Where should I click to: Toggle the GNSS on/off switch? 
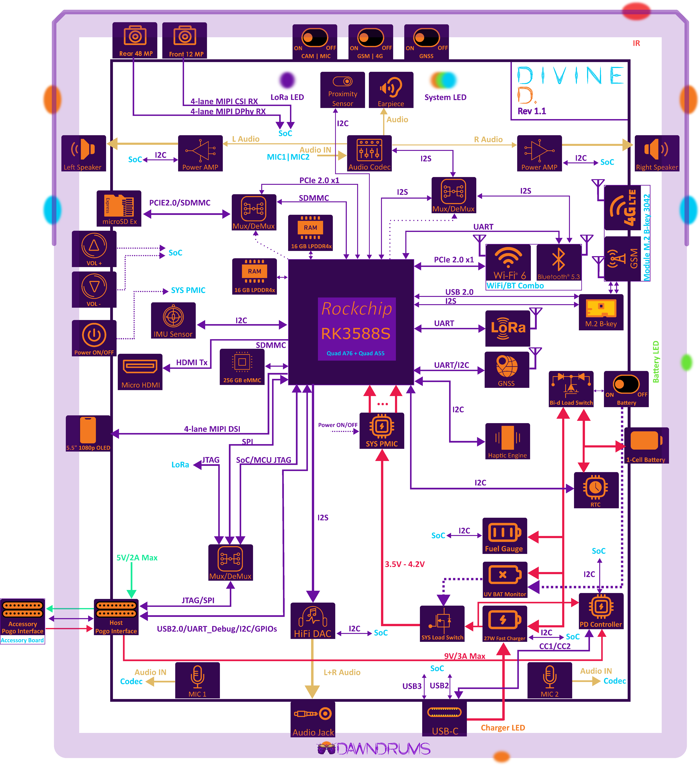point(426,38)
